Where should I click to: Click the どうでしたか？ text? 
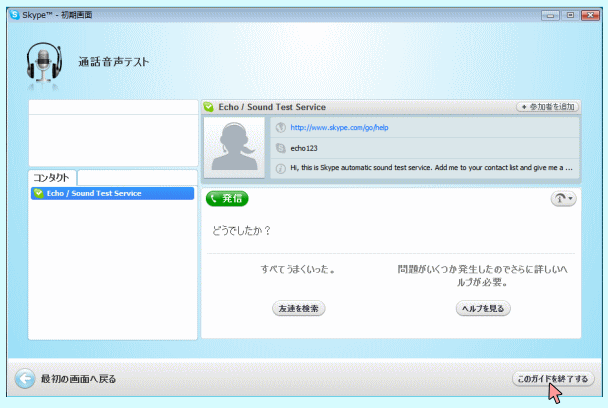241,231
